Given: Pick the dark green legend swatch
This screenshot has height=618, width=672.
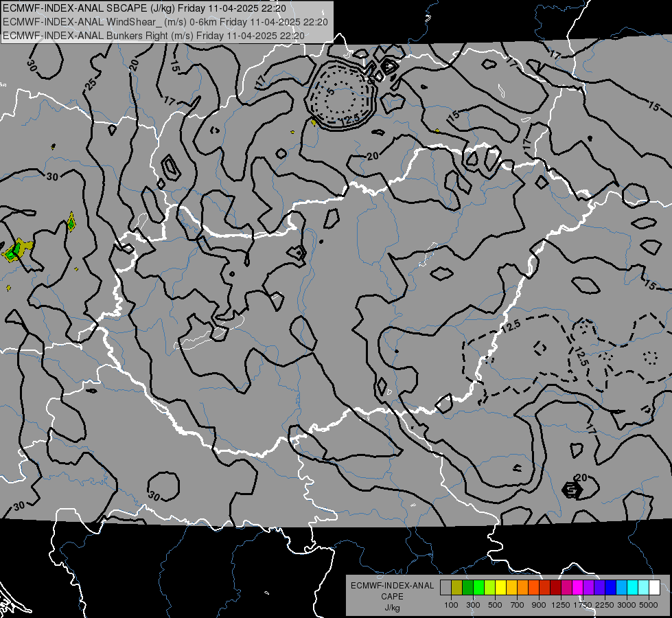Looking at the screenshot, I should 467,588.
